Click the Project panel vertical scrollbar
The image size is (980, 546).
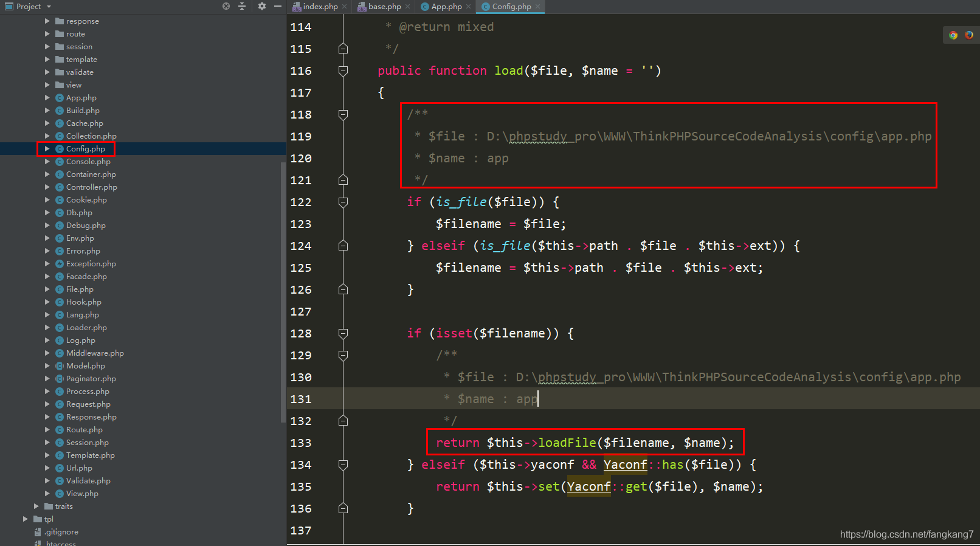(x=283, y=292)
